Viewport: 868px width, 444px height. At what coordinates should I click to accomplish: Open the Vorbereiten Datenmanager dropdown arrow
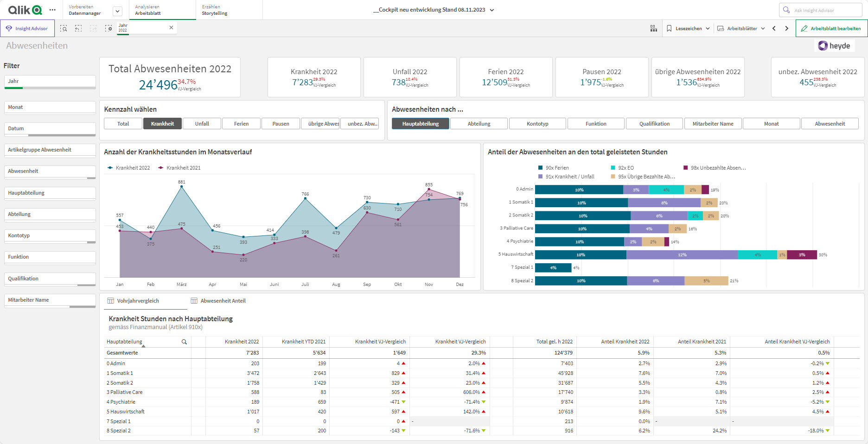tap(117, 11)
